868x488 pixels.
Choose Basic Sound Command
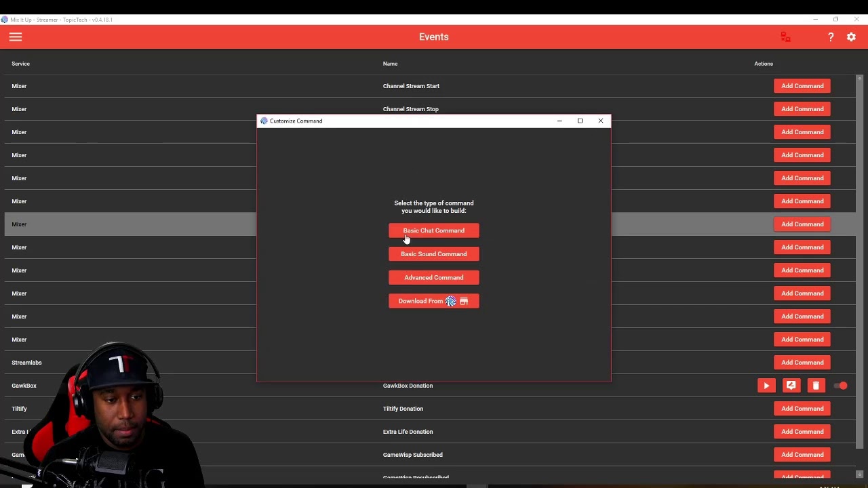434,254
